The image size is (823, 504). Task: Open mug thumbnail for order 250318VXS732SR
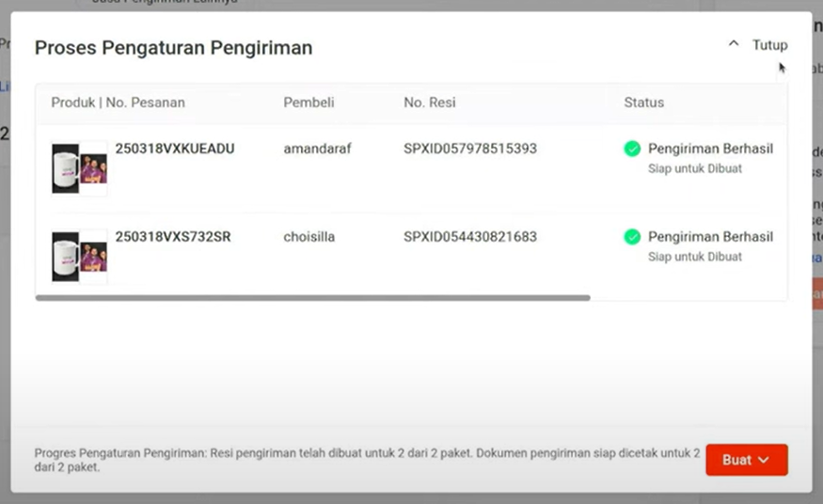79,257
